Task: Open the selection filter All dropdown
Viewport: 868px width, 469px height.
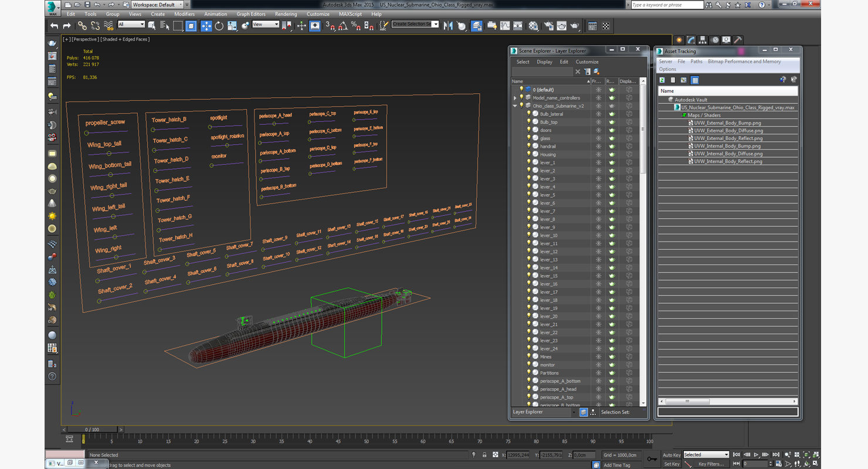Action: coord(131,25)
